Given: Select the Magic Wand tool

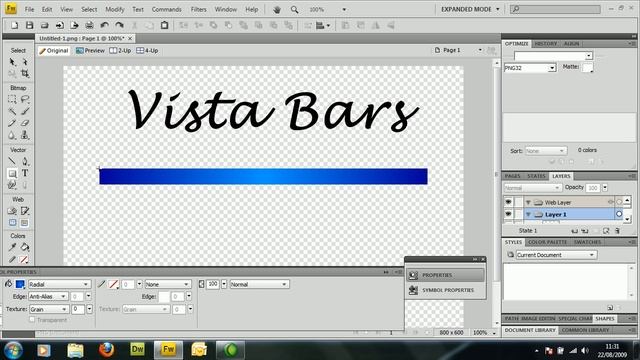Looking at the screenshot, I should pos(12,111).
